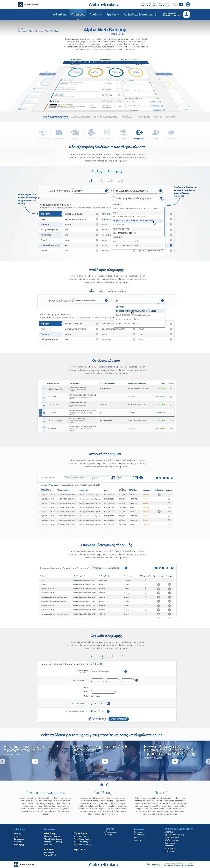Select radio for second ENOIKIO ΧΑΛΑΝΔΡΙ row
The height and width of the screenshot is (868, 210).
[x=44, y=420]
